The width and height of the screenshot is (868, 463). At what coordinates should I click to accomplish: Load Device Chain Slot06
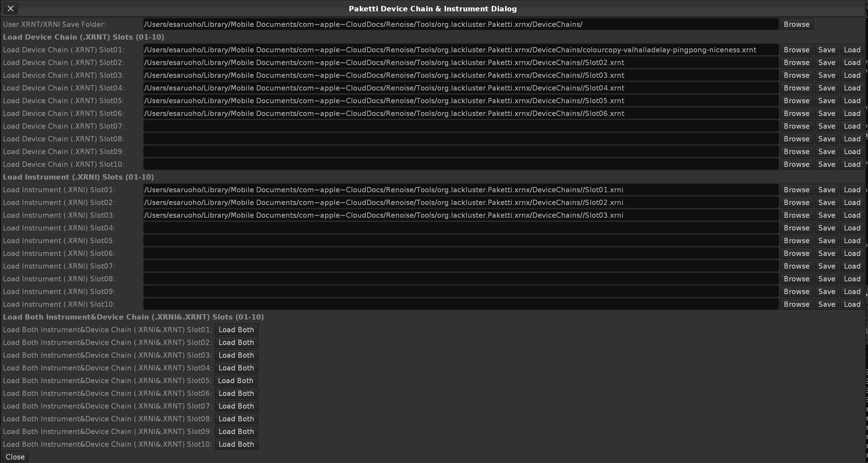tap(852, 113)
